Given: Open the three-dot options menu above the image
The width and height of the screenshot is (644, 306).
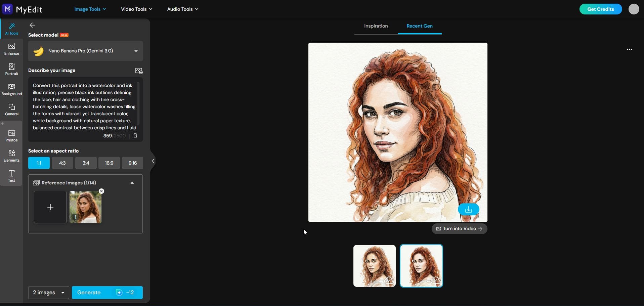Looking at the screenshot, I should pyautogui.click(x=630, y=49).
